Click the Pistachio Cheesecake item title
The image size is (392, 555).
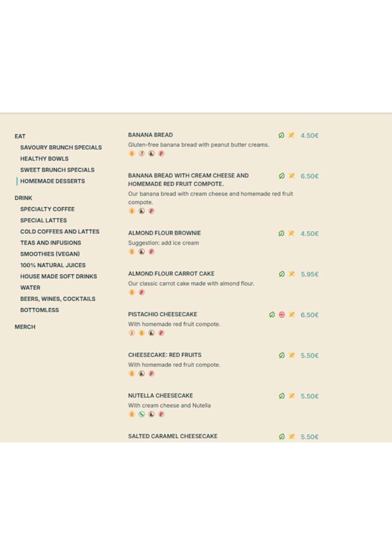point(162,314)
